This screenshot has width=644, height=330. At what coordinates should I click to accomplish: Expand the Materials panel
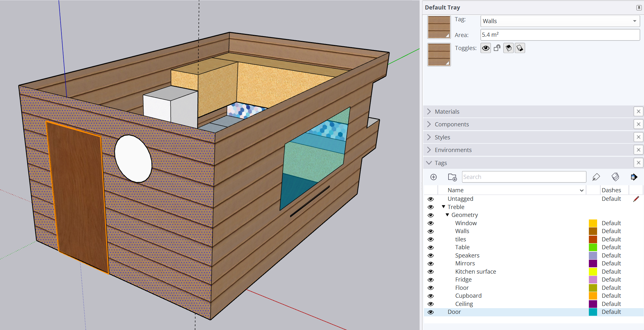click(x=429, y=111)
